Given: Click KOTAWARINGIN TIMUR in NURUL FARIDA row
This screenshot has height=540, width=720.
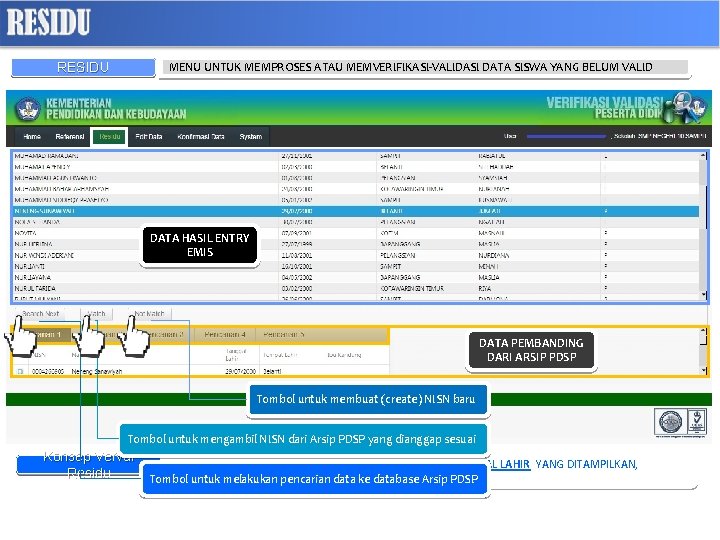Looking at the screenshot, I should pos(412,288).
